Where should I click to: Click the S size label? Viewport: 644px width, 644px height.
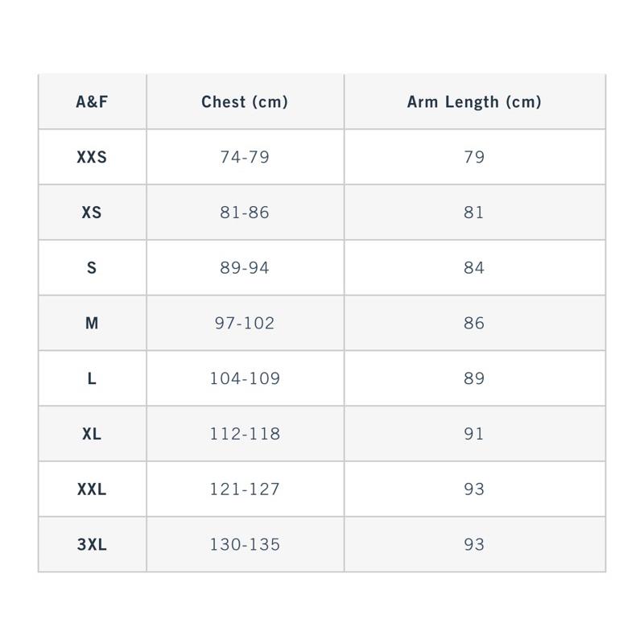(x=92, y=268)
